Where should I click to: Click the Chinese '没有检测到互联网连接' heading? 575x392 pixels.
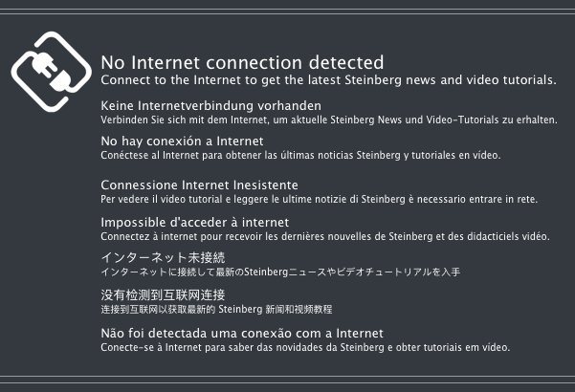[x=163, y=294]
